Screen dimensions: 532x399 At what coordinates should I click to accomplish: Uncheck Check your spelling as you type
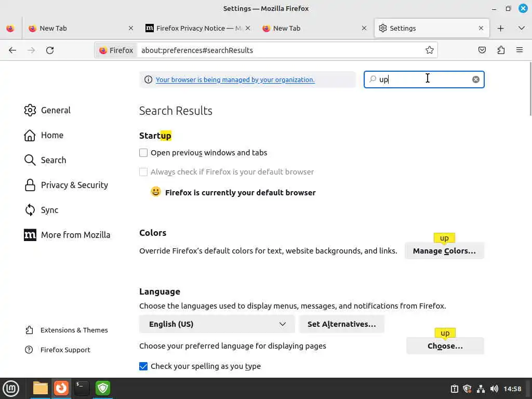coord(143,366)
